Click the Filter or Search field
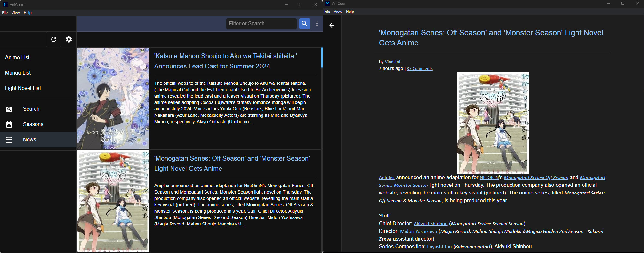Image resolution: width=644 pixels, height=253 pixels. tap(261, 24)
